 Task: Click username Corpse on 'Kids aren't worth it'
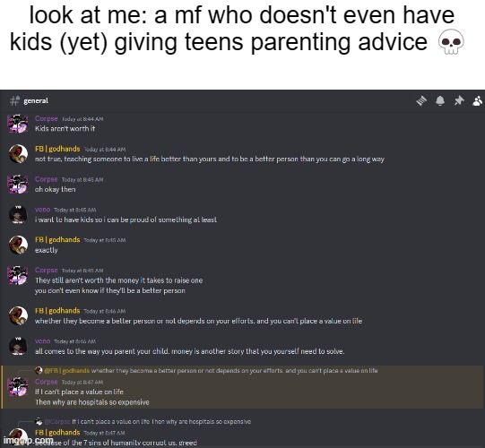point(47,118)
